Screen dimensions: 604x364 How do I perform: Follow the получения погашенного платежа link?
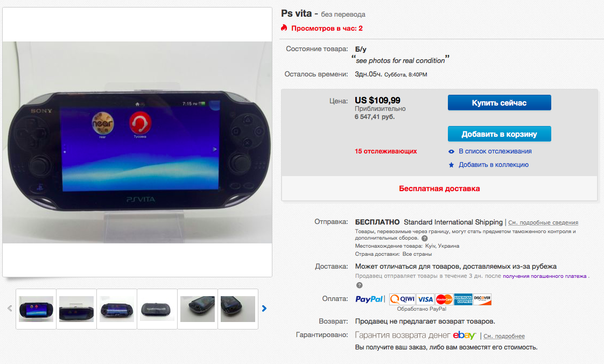pyautogui.click(x=545, y=276)
